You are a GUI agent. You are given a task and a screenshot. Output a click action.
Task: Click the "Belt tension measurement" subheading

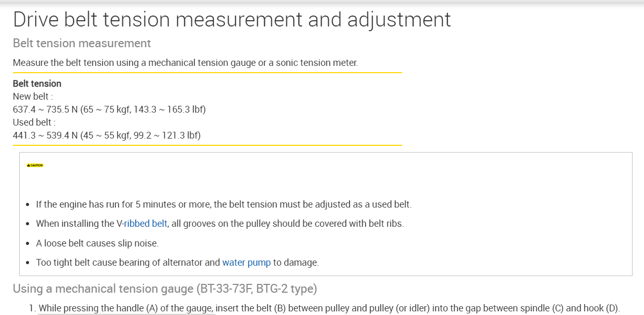point(82,43)
